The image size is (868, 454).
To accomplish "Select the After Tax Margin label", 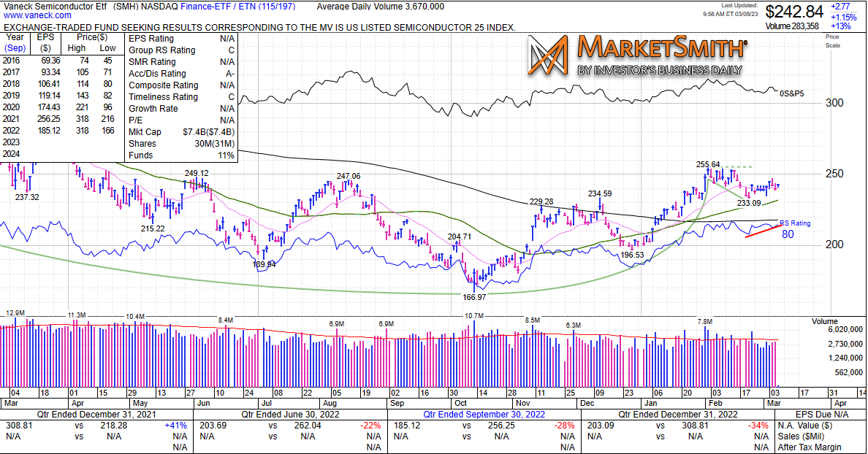I will 810,447.
